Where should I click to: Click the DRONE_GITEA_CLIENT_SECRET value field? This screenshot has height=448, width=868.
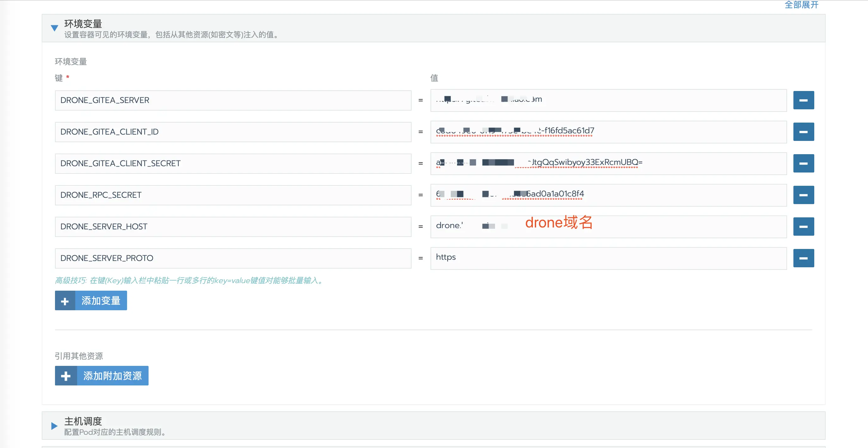[x=708, y=163]
